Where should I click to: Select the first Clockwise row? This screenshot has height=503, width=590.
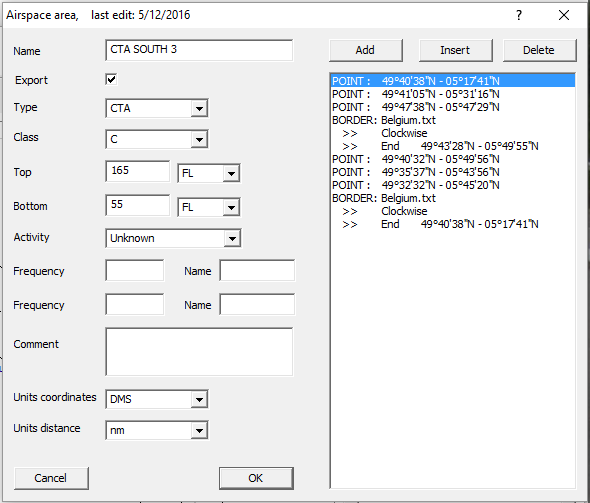click(x=453, y=133)
